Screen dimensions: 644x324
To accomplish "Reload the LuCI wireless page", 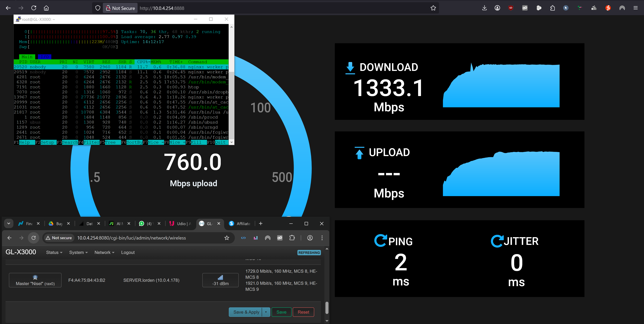I will coord(34,238).
